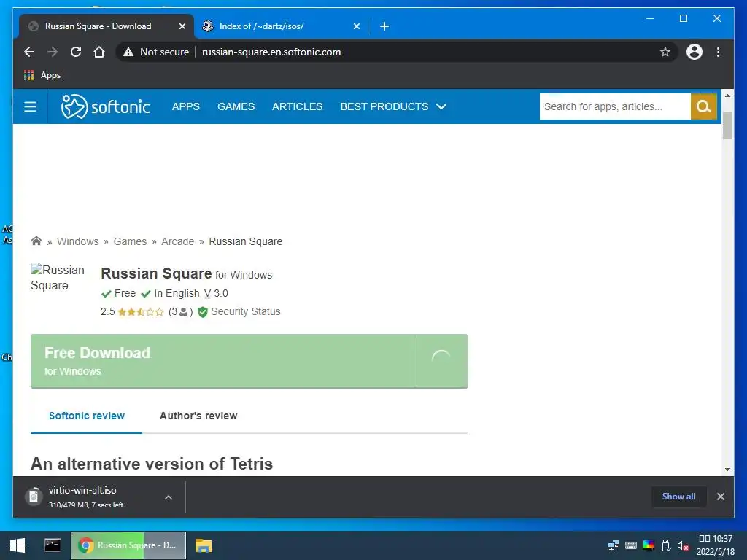Image resolution: width=747 pixels, height=560 pixels.
Task: Switch to the Author's review tab
Action: pos(198,416)
